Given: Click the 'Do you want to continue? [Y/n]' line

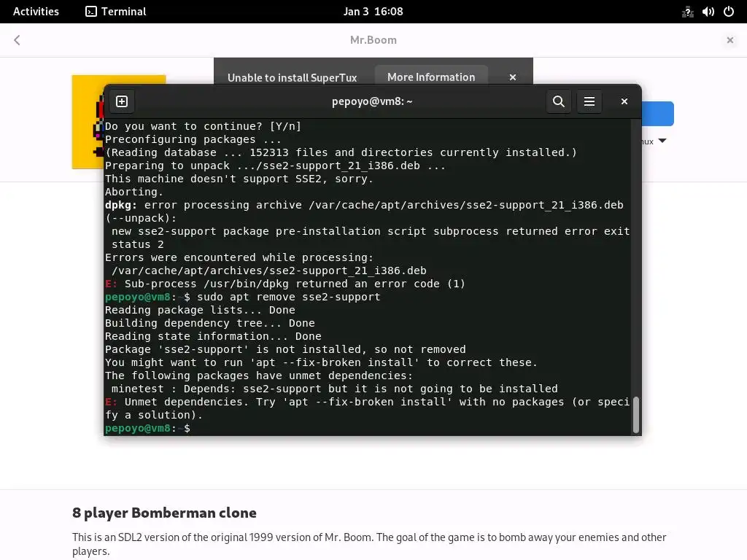Looking at the screenshot, I should (203, 126).
